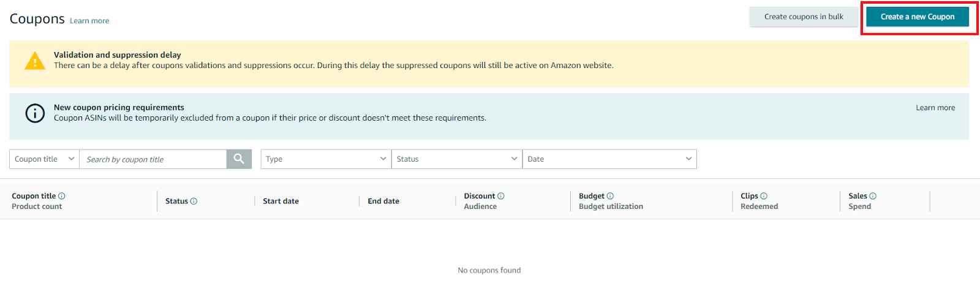Click Create a new Coupon button
The height and width of the screenshot is (302, 980).
tap(917, 17)
